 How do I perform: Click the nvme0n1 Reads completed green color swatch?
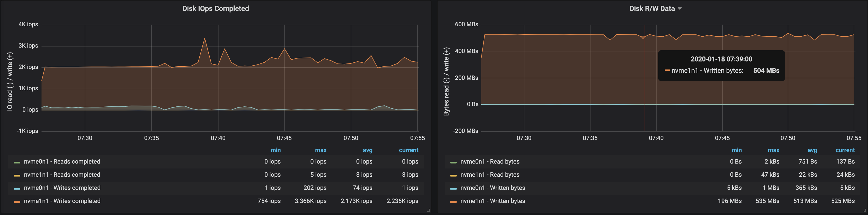(17, 162)
